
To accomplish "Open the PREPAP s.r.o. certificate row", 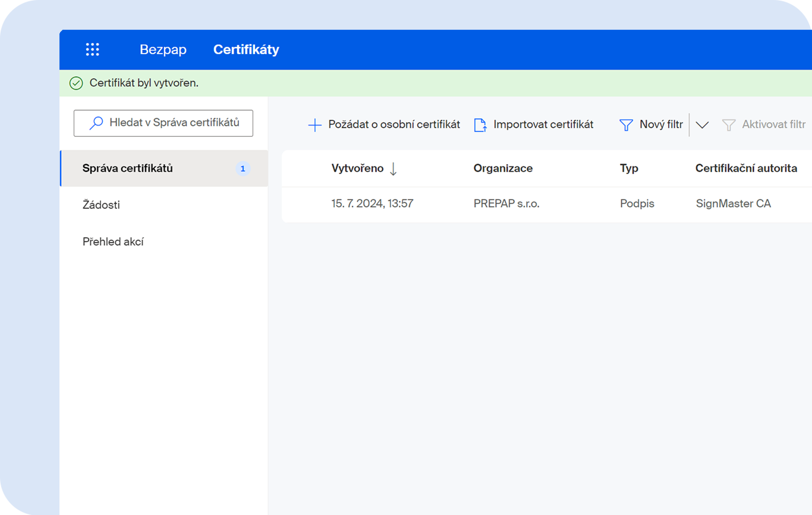I will coord(506,203).
